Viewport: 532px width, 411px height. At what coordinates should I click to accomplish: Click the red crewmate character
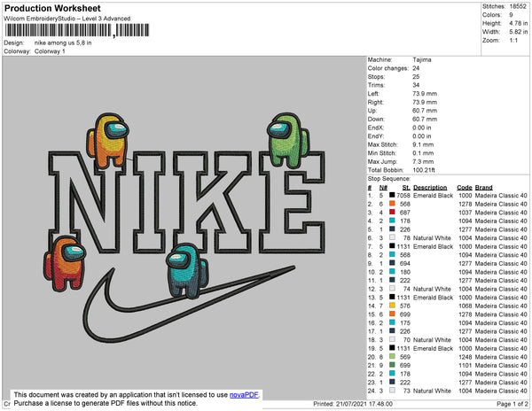[x=65, y=264]
